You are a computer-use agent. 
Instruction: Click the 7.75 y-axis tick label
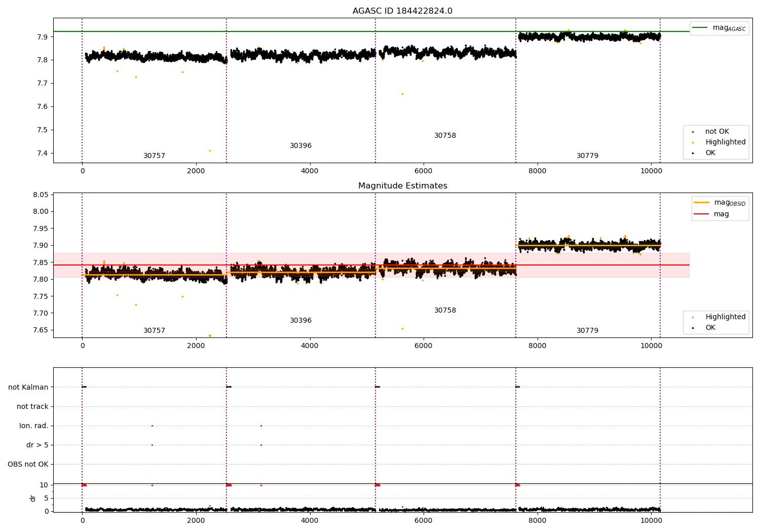[41, 296]
